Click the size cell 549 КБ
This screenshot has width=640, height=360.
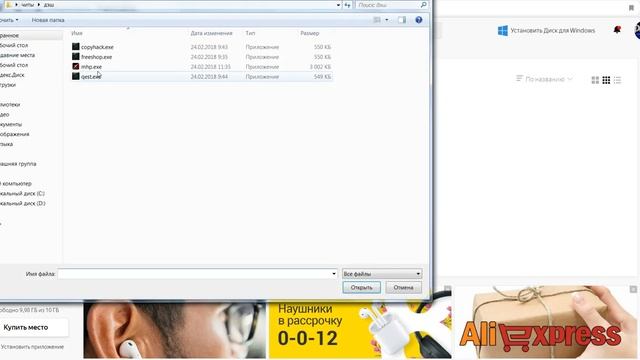(x=322, y=76)
